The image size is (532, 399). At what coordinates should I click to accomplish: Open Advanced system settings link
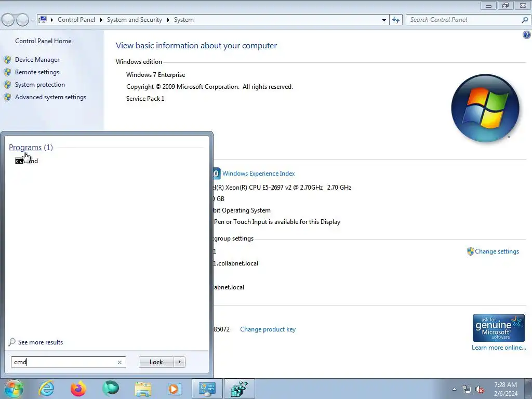pyautogui.click(x=50, y=97)
